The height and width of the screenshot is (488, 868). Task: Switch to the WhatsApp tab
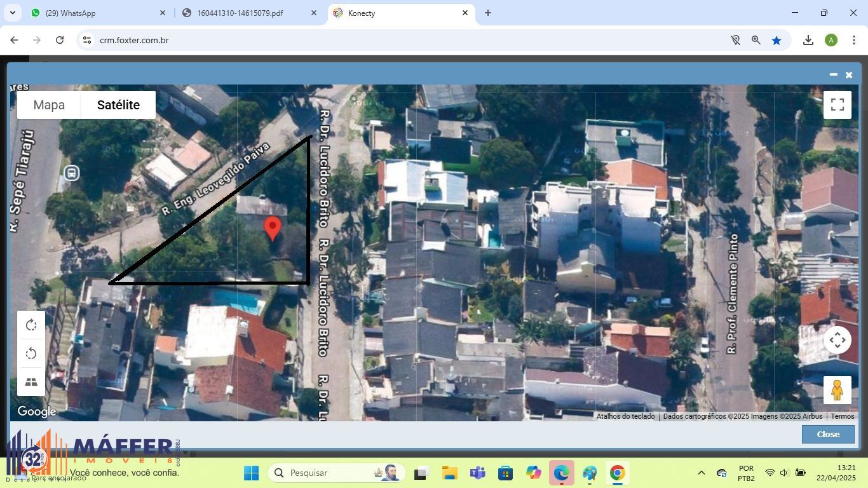point(98,13)
